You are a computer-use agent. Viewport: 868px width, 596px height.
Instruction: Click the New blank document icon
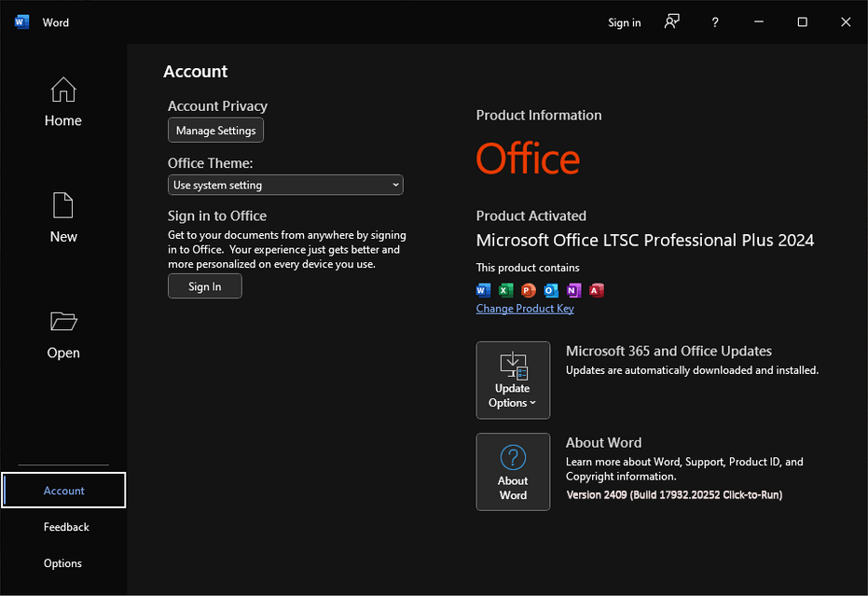(63, 205)
